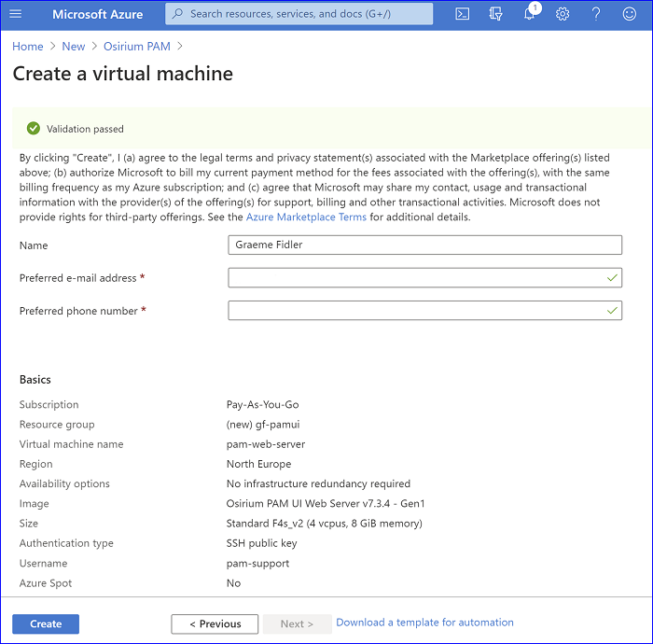This screenshot has width=653, height=644.
Task: Click 'Validation passed' message text
Action: tap(85, 129)
